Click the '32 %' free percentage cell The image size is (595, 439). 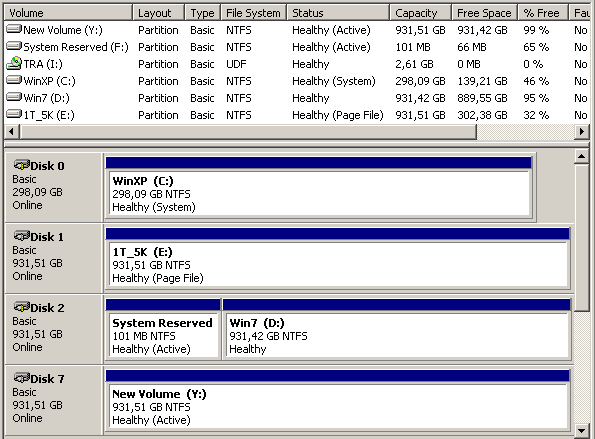536,115
